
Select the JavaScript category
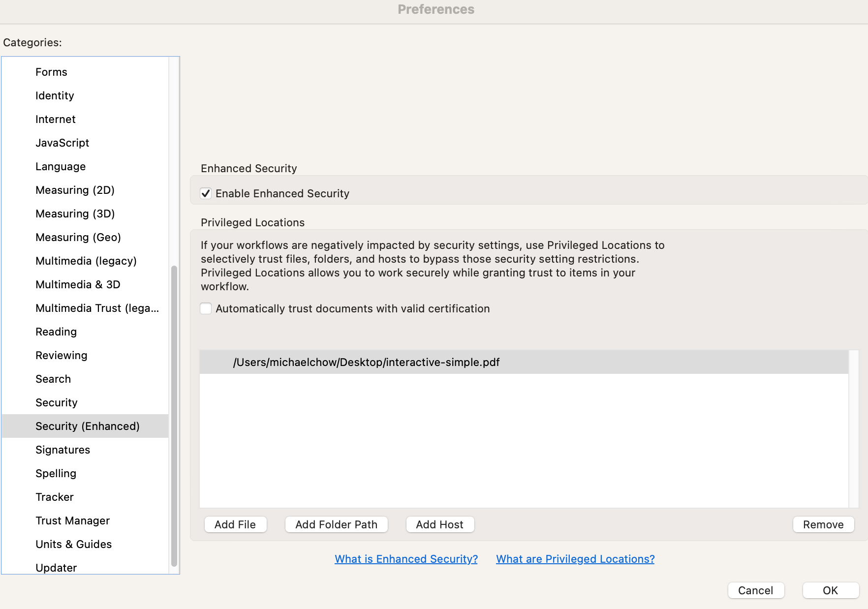(62, 143)
